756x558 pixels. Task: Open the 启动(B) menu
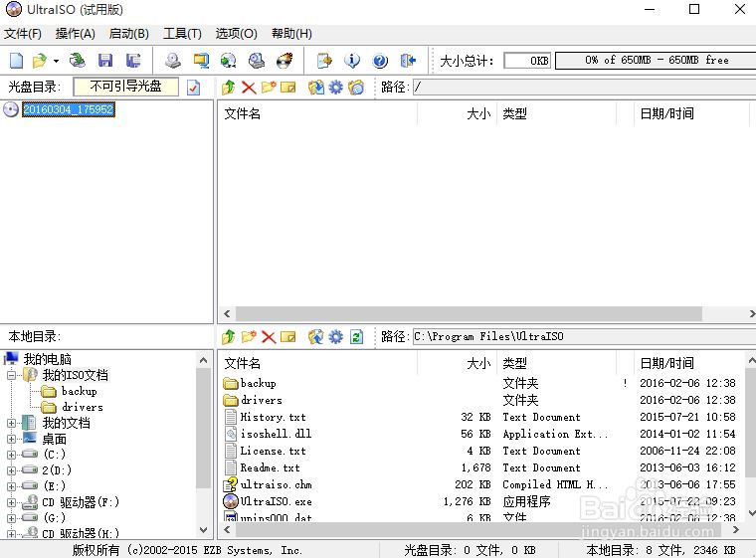tap(128, 34)
